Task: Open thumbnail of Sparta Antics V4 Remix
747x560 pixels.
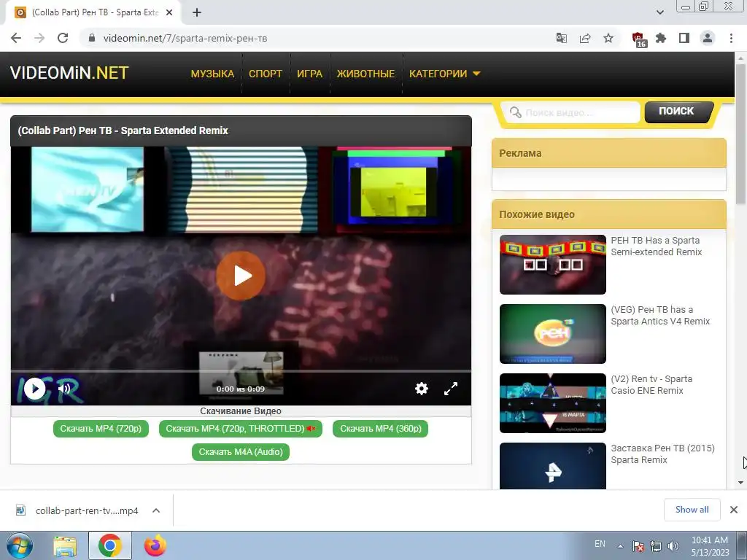Action: pos(553,334)
